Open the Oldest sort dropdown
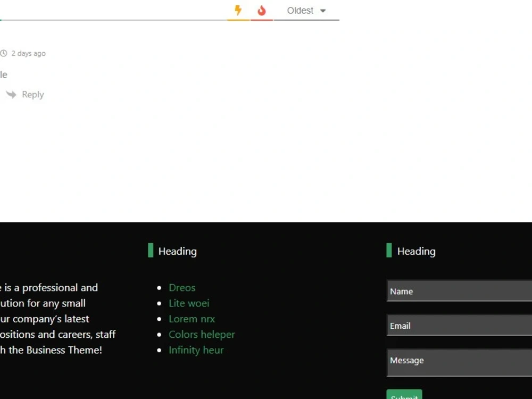This screenshot has height=399, width=532. tap(300, 10)
